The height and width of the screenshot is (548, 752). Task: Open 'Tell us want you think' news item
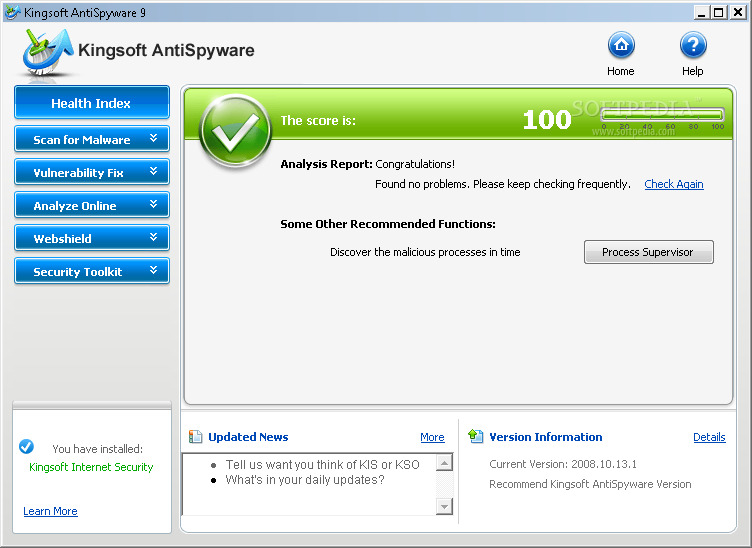[322, 465]
